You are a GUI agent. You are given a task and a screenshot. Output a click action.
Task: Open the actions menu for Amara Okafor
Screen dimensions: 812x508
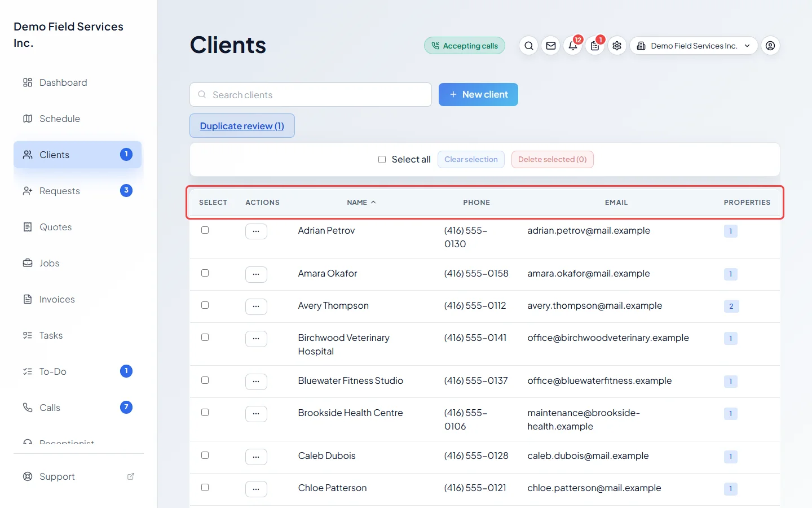click(x=256, y=274)
